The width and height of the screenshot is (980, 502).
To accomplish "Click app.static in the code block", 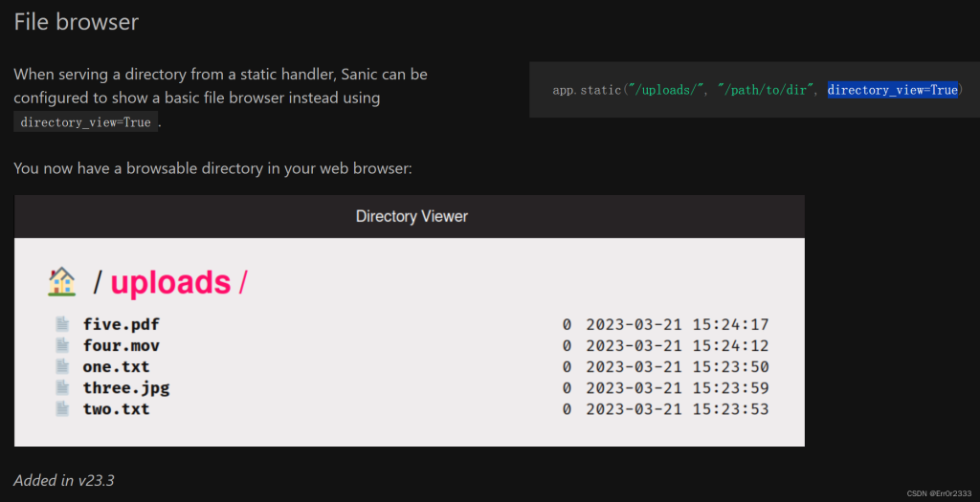I will [x=587, y=90].
